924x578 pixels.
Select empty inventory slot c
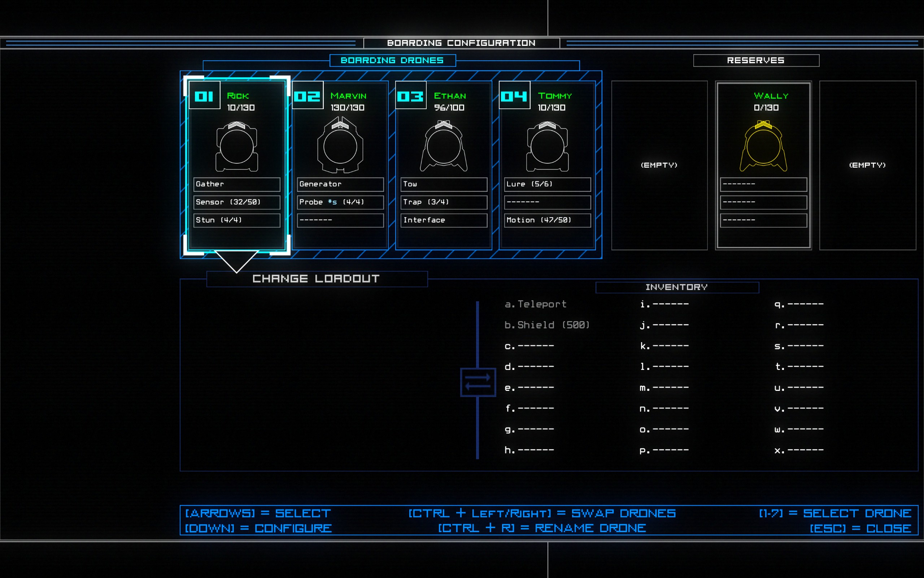[x=529, y=346]
